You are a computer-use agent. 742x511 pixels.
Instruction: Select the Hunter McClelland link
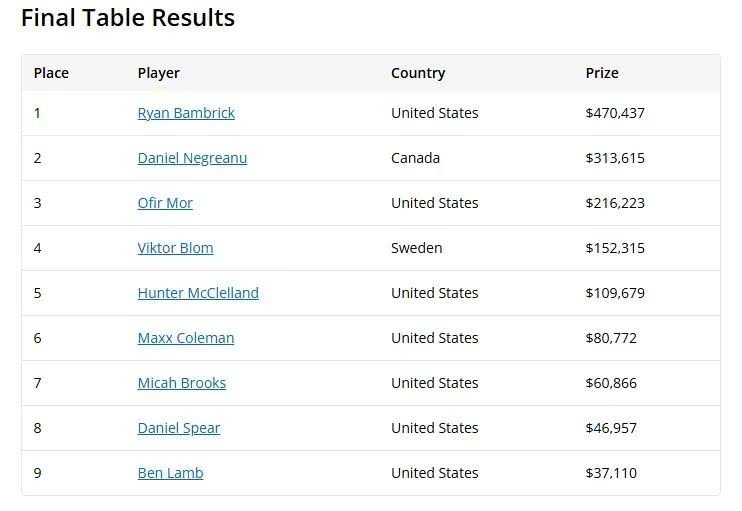coord(198,293)
